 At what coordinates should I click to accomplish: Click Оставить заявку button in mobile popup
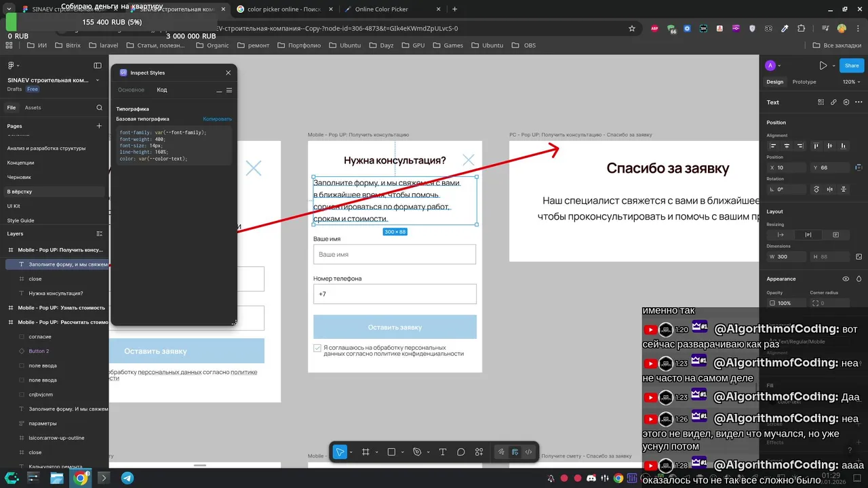click(395, 327)
